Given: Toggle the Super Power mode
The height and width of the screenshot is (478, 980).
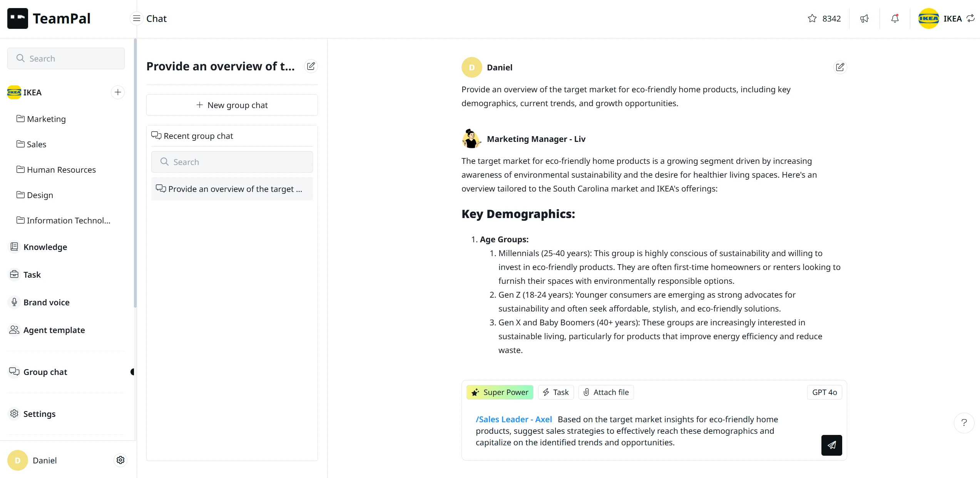Looking at the screenshot, I should [500, 392].
